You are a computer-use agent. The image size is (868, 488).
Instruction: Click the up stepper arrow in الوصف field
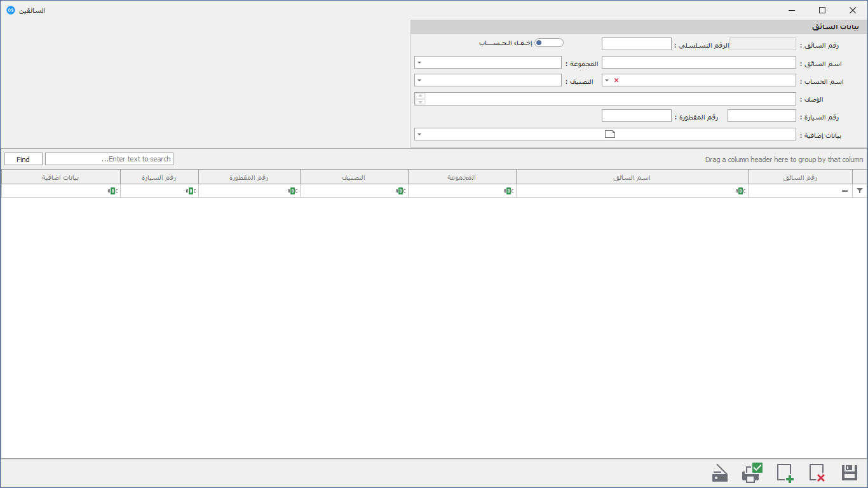click(x=420, y=95)
